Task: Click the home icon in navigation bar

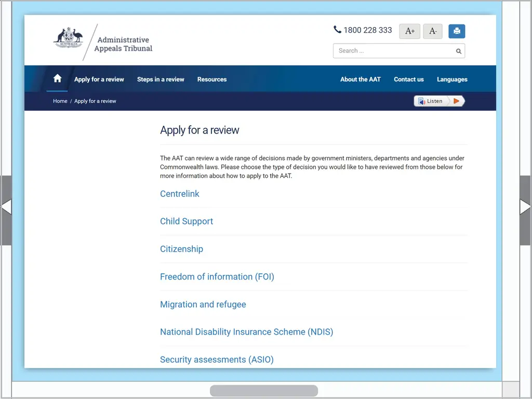Action: pyautogui.click(x=57, y=79)
